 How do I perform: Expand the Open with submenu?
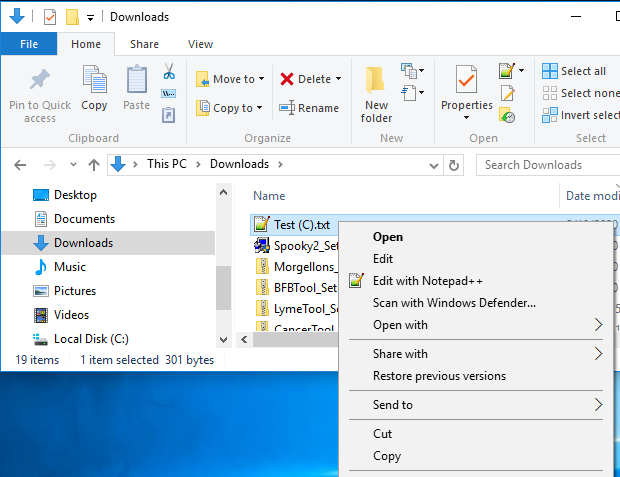[598, 325]
